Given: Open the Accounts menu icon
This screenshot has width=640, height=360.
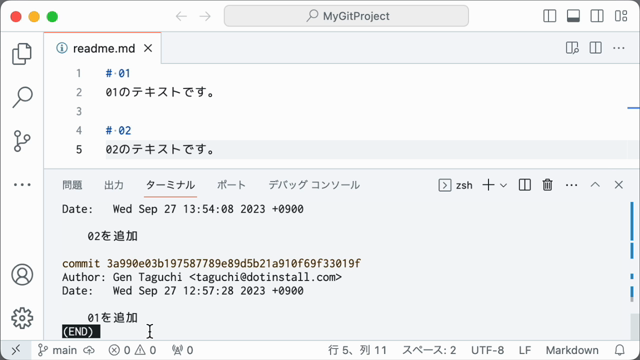Looking at the screenshot, I should [22, 275].
